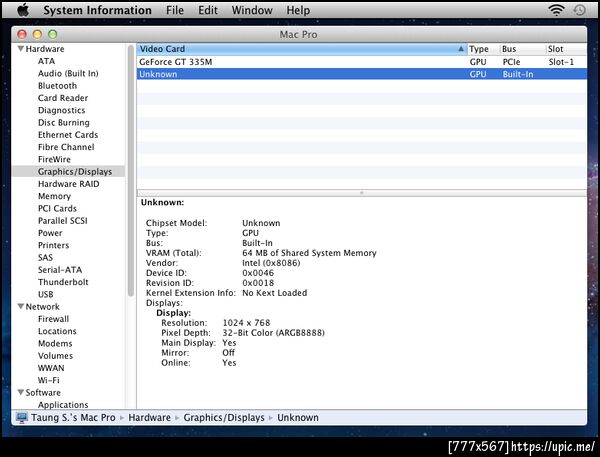
Task: Click the Vendor value Intel (0x8086)
Action: coord(271,263)
